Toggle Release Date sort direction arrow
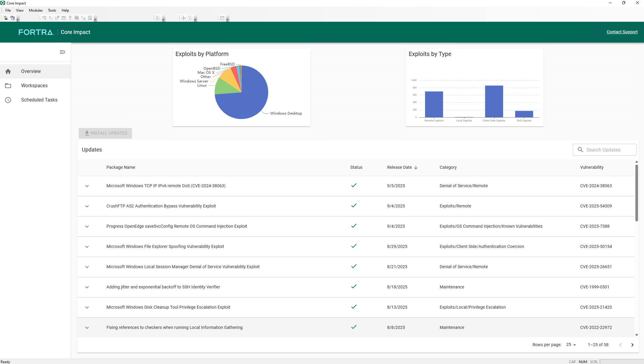The image size is (644, 364). pos(416,167)
